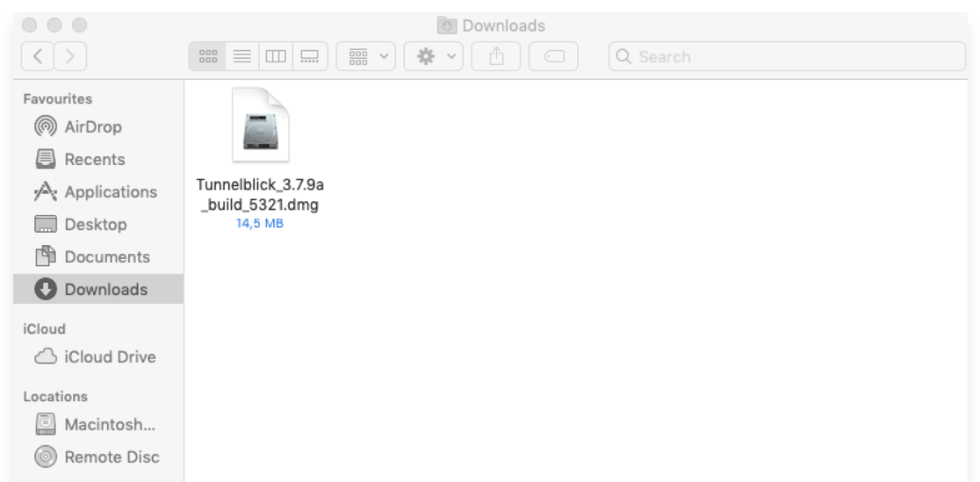
Task: Open Remote Disc in the sidebar
Action: (98, 457)
